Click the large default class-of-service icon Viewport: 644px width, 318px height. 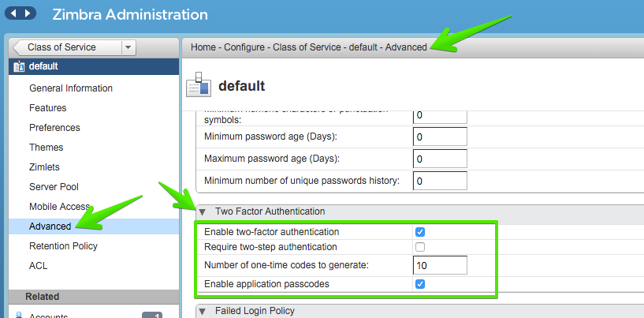(x=199, y=84)
